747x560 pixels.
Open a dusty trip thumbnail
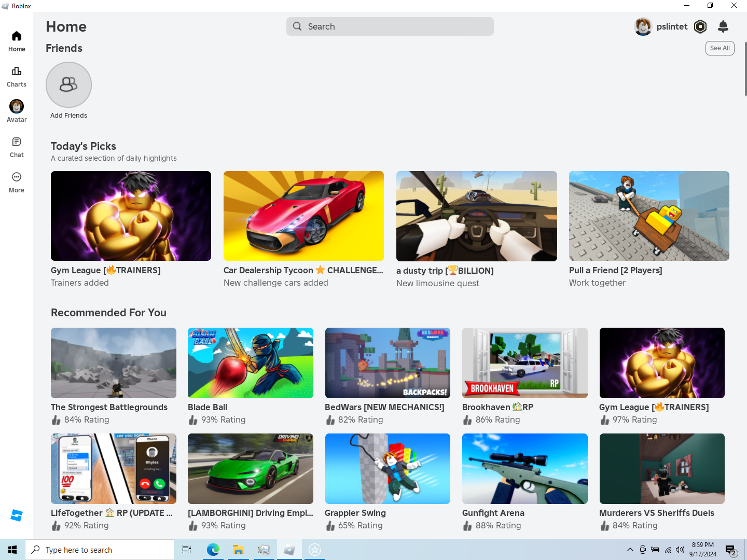point(476,216)
